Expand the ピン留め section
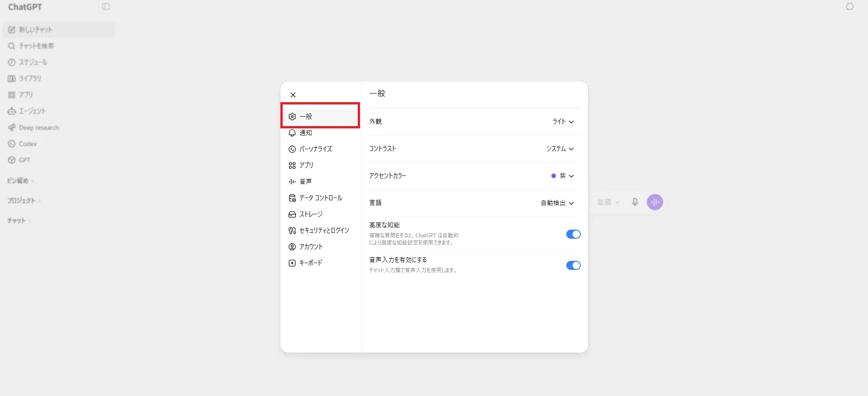Viewport: 868px width, 396px height. (20, 181)
